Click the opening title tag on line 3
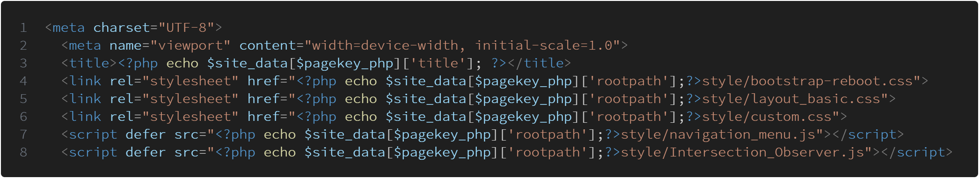Screen dimensions: 980x179 coord(89,63)
